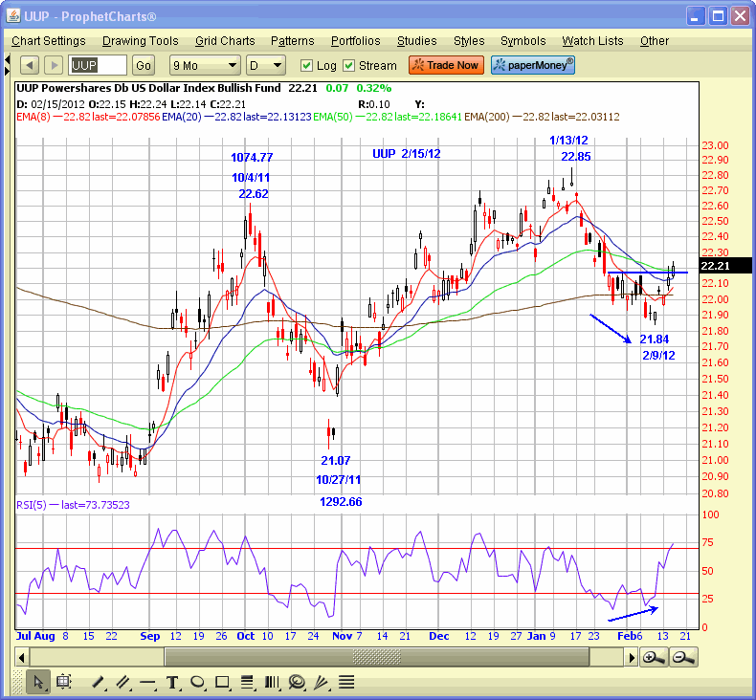Viewport: 756px width, 700px height.
Task: Select the arrow pointer tool
Action: pyautogui.click(x=38, y=682)
